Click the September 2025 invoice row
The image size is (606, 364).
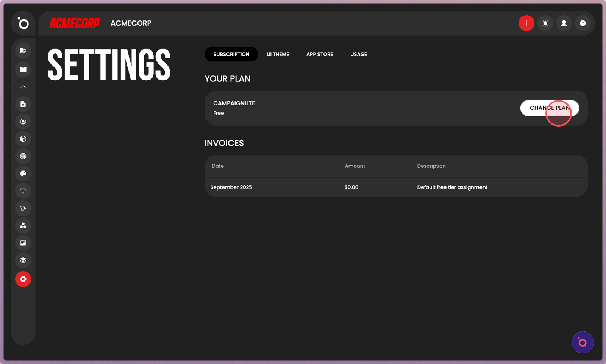coord(396,187)
